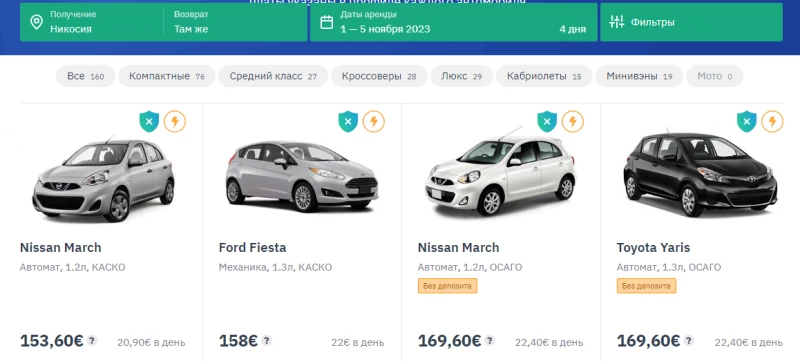
Task: Click the lightning bolt badge on Ford Fiesta
Action: (373, 122)
